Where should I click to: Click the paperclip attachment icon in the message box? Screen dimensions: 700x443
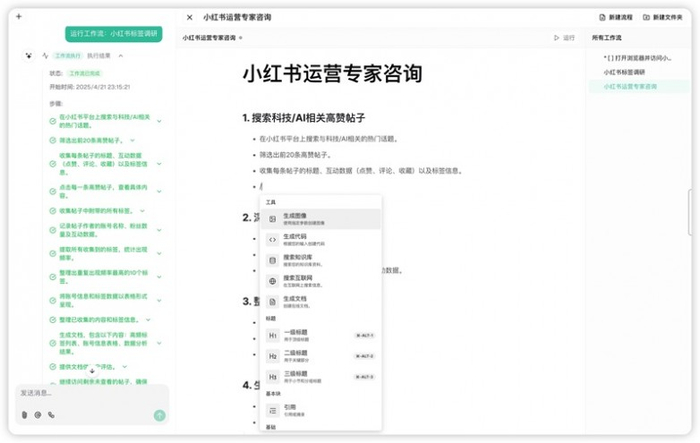(25, 415)
